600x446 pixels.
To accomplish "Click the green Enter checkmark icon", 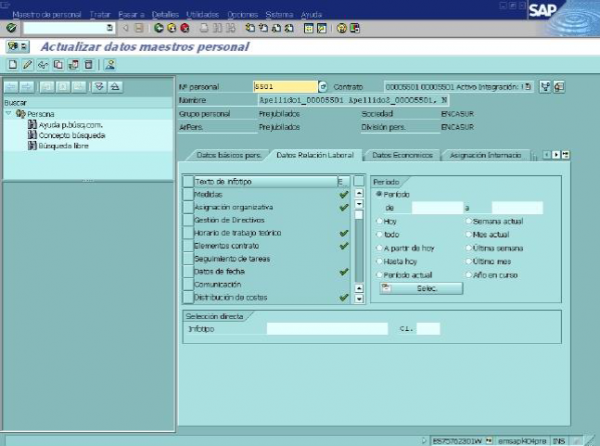I will [11, 28].
